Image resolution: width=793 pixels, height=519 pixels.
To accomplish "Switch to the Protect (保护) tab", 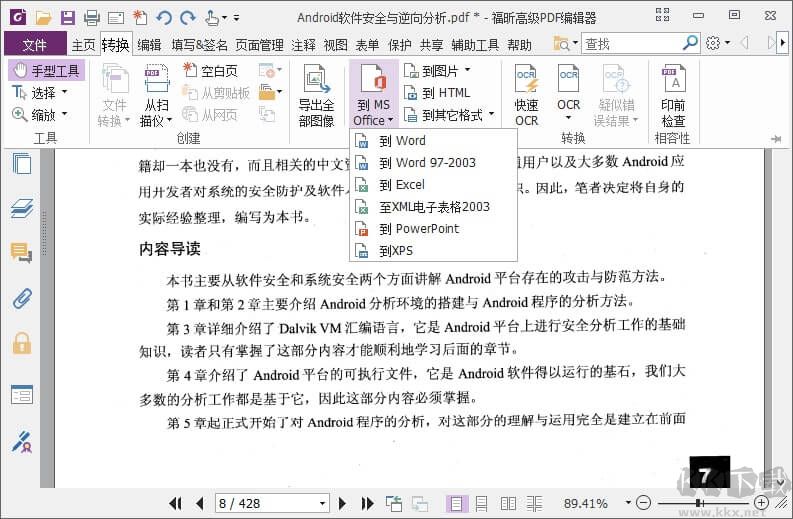I will click(400, 45).
